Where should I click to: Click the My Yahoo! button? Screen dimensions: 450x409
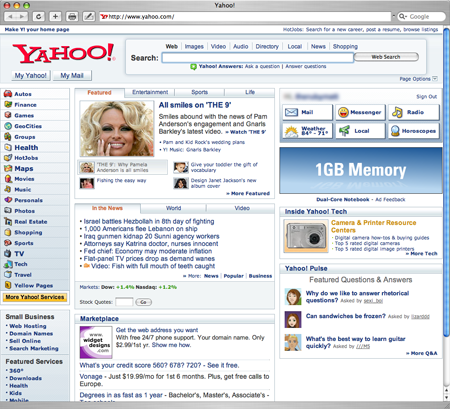click(x=31, y=76)
